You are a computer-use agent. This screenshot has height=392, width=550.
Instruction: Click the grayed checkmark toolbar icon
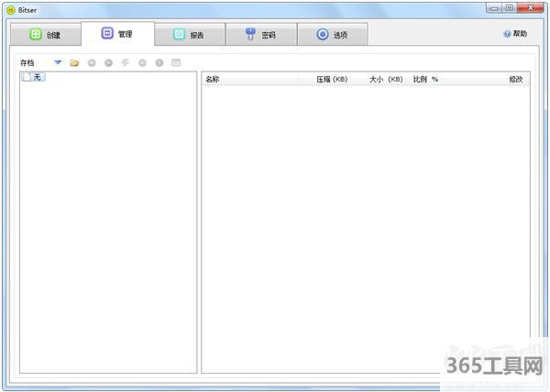point(142,62)
